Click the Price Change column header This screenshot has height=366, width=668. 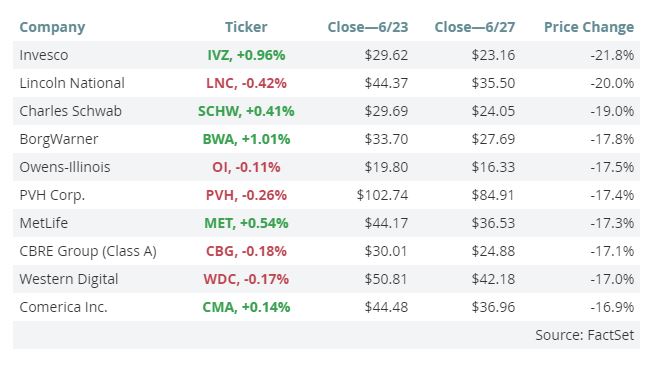pyautogui.click(x=589, y=27)
